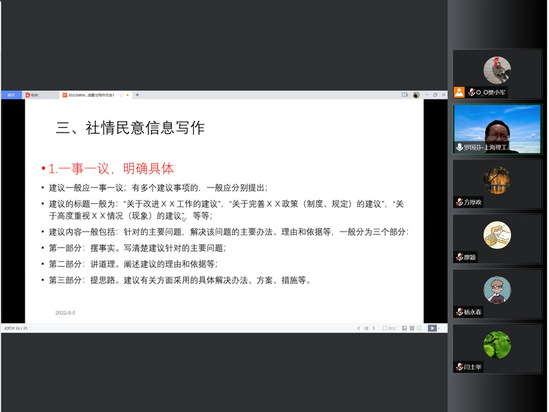Switch to slide sorter view icon

(x=412, y=328)
